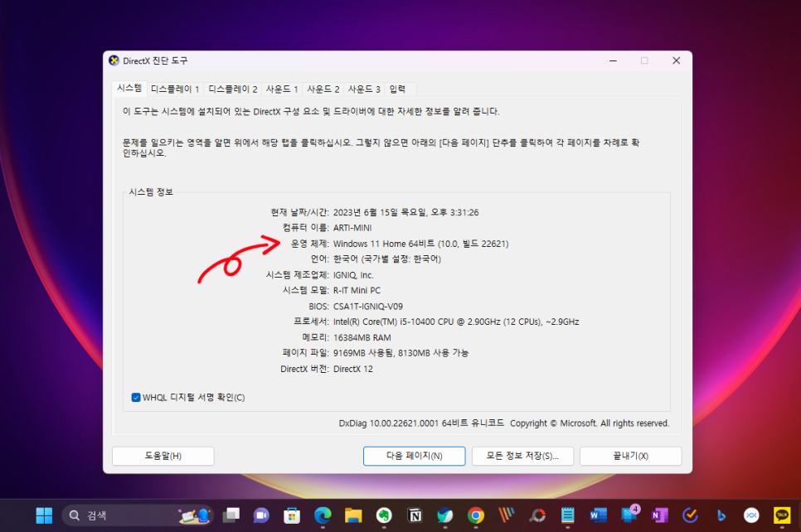The image size is (801, 532).
Task: Open File Explorer folder icon
Action: [x=353, y=515]
